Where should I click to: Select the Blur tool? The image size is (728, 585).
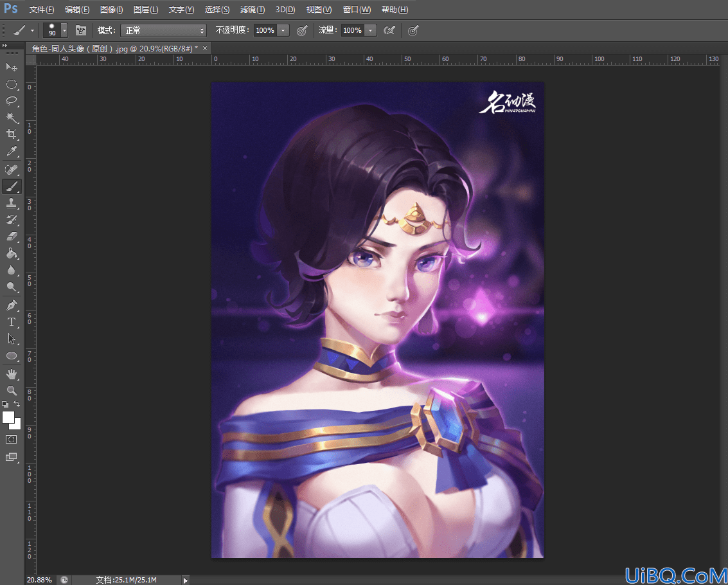pos(12,270)
